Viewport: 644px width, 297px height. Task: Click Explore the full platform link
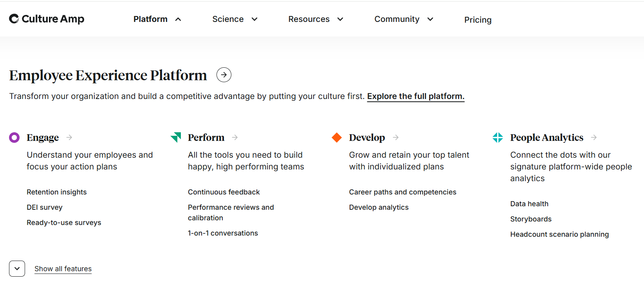tap(416, 96)
